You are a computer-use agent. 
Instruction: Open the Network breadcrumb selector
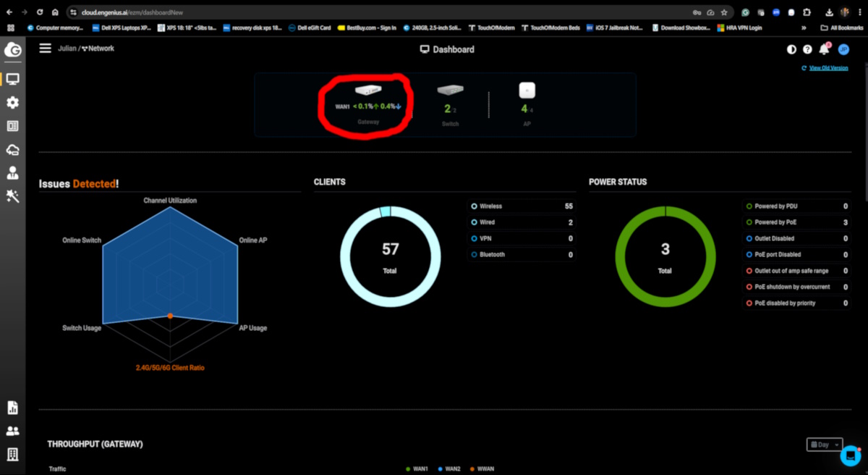pyautogui.click(x=98, y=49)
